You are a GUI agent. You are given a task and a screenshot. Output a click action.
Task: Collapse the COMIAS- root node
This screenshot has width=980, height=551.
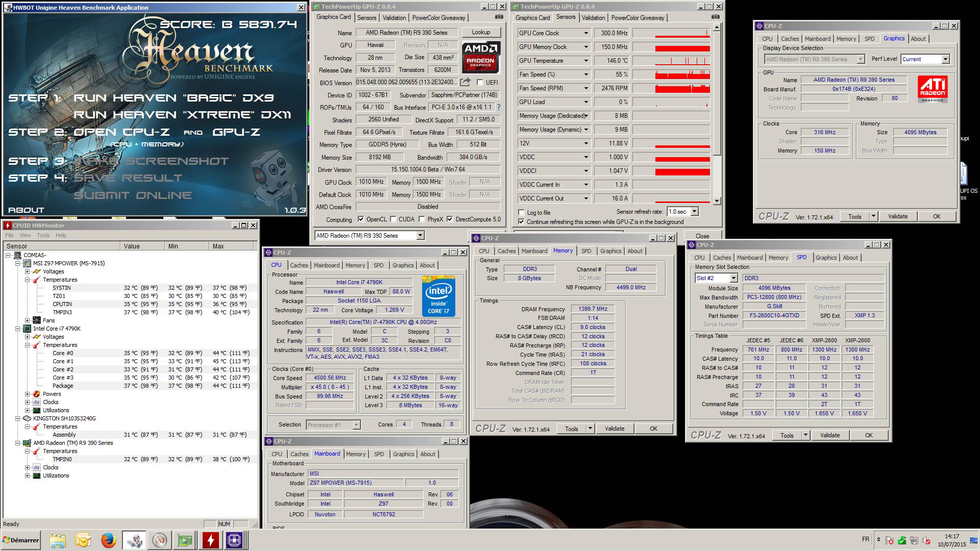[x=8, y=255]
